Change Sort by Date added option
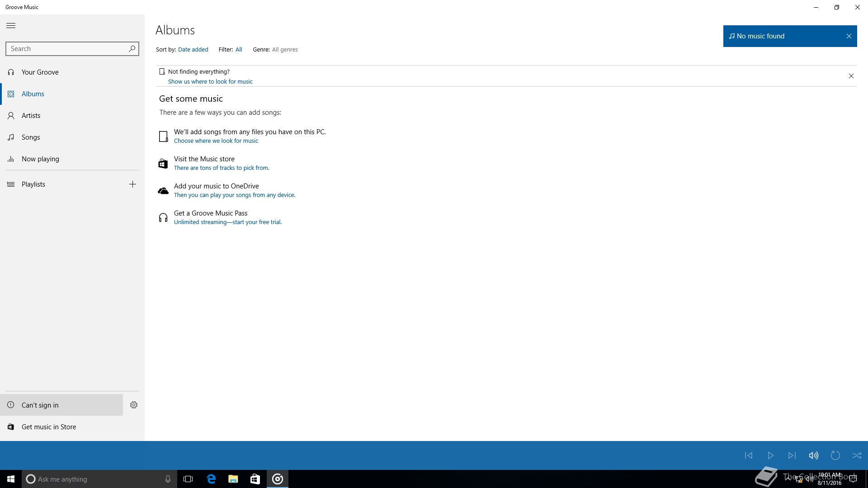The image size is (868, 488). point(193,50)
